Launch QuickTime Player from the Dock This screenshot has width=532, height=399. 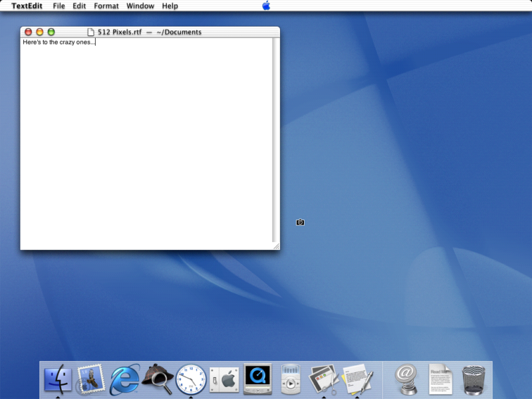point(258,379)
